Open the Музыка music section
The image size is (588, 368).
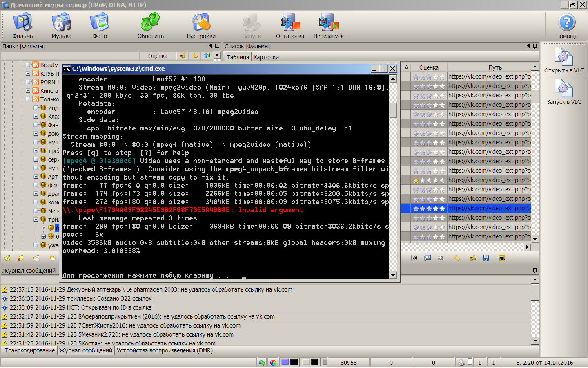(x=62, y=25)
